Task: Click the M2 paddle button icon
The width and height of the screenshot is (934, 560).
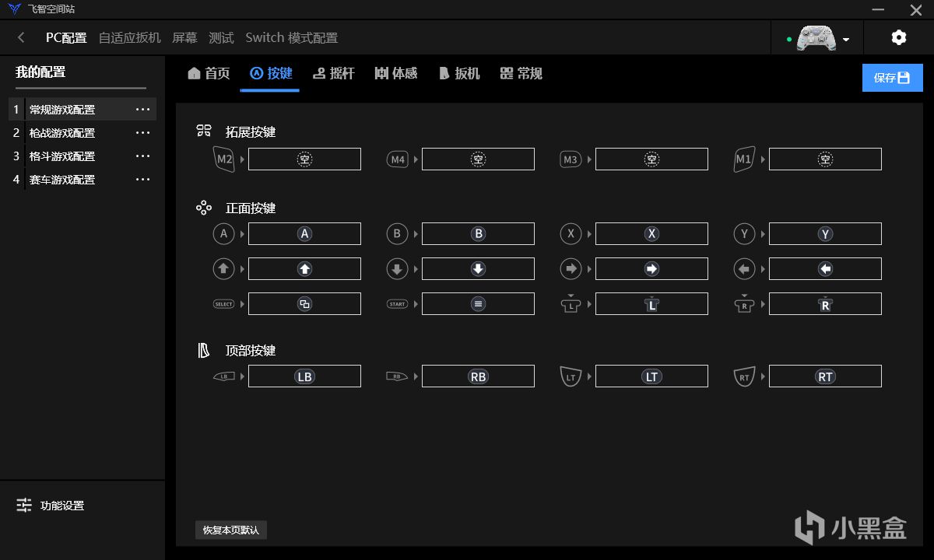Action: pyautogui.click(x=224, y=159)
